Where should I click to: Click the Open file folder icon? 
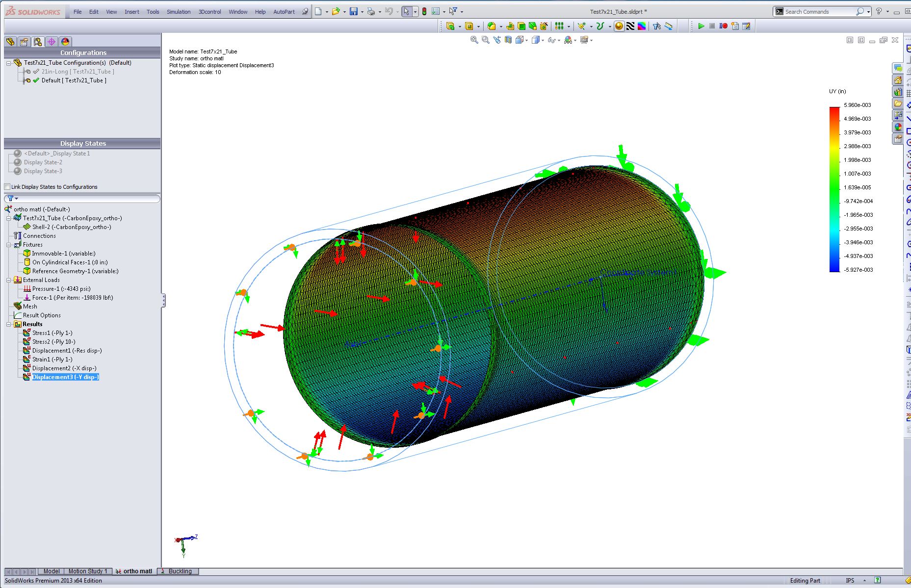336,11
